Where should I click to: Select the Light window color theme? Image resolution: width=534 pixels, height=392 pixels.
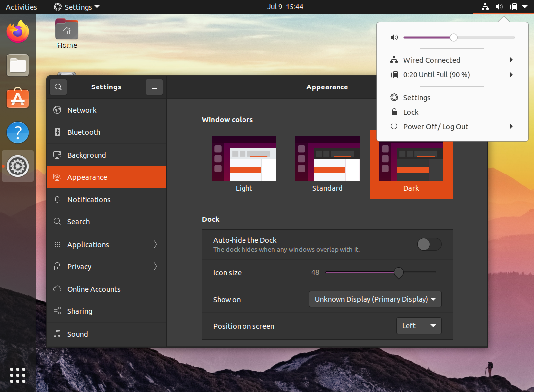[x=243, y=165]
